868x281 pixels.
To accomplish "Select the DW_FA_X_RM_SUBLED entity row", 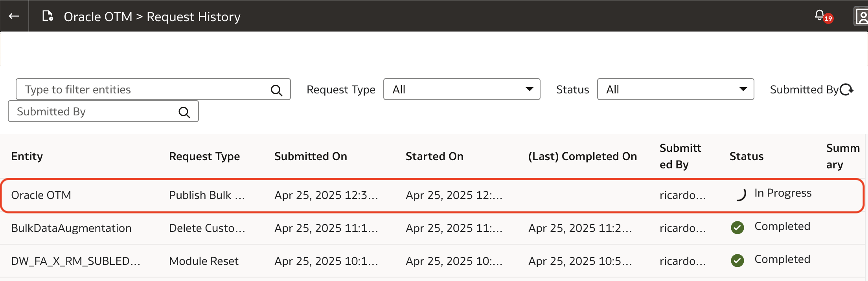I will (75, 261).
